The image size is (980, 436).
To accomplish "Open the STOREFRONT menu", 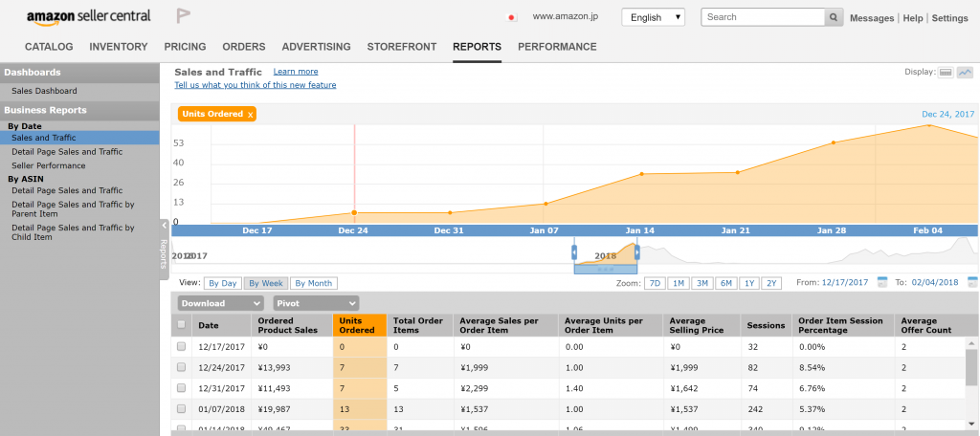I will click(402, 47).
